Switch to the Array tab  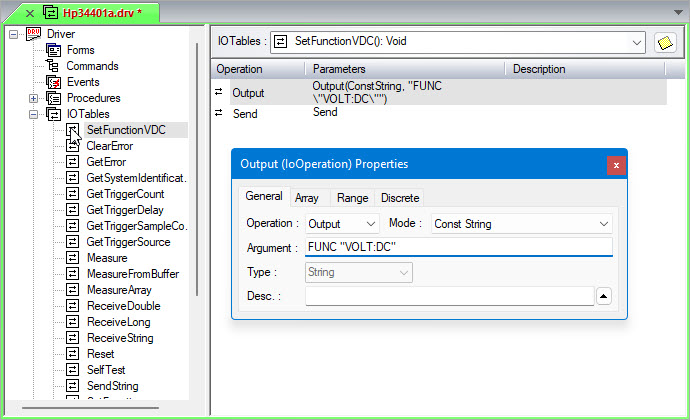pyautogui.click(x=306, y=198)
